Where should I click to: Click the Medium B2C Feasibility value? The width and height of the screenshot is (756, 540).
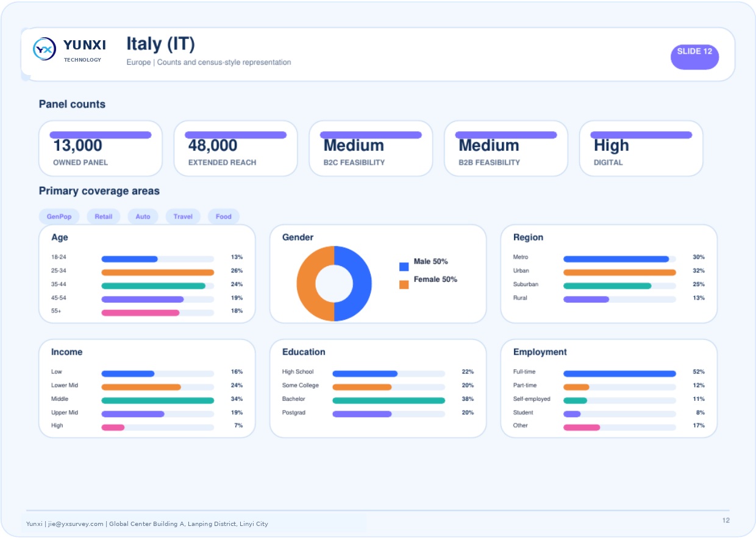[x=354, y=146]
